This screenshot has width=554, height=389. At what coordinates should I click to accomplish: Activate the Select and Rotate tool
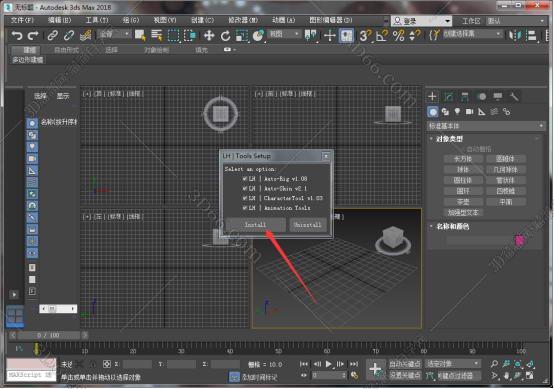pyautogui.click(x=225, y=35)
